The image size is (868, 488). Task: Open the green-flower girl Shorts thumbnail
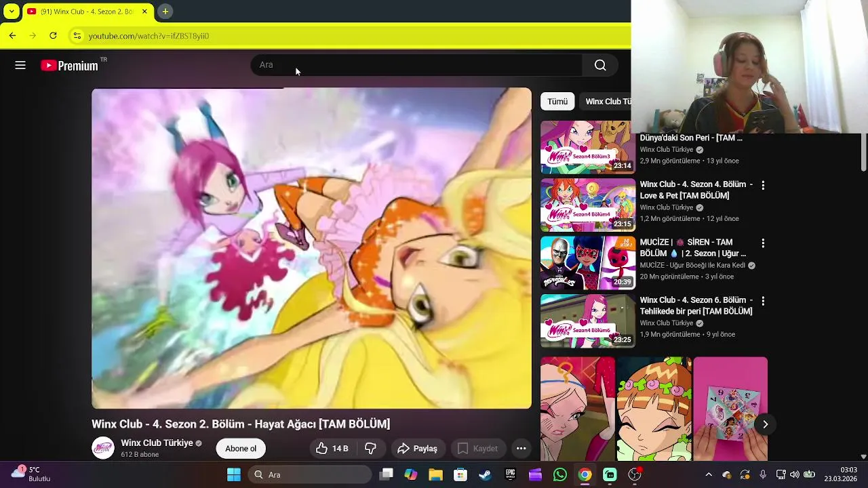654,409
